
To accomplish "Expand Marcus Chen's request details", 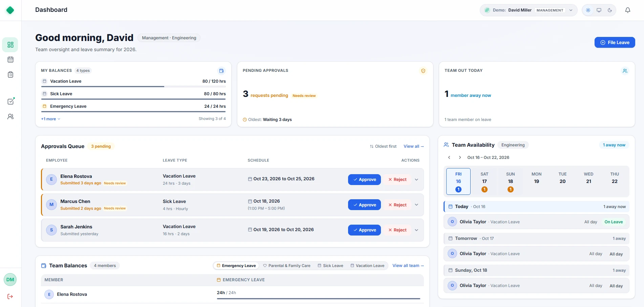I will pos(416,205).
